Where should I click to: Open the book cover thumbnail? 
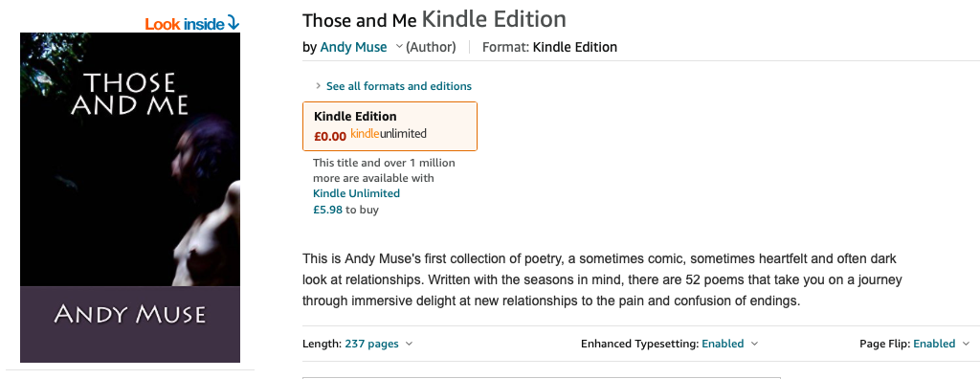tap(130, 197)
